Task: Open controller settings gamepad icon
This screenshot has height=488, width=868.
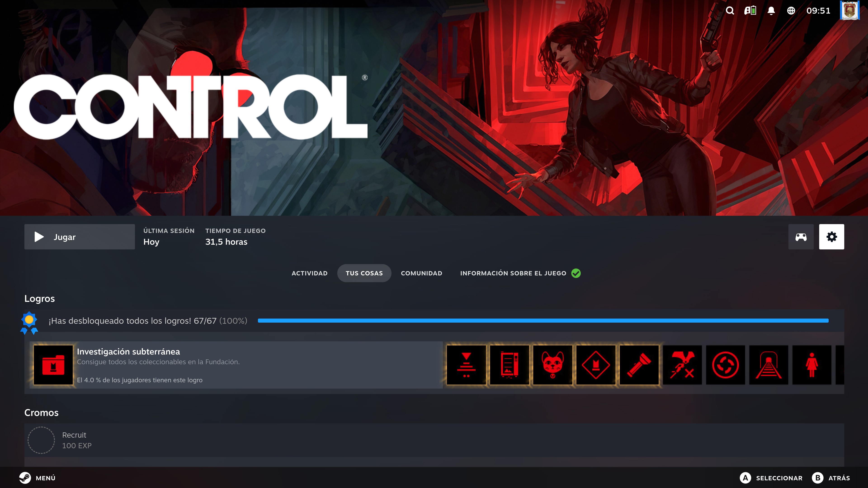Action: (x=801, y=237)
